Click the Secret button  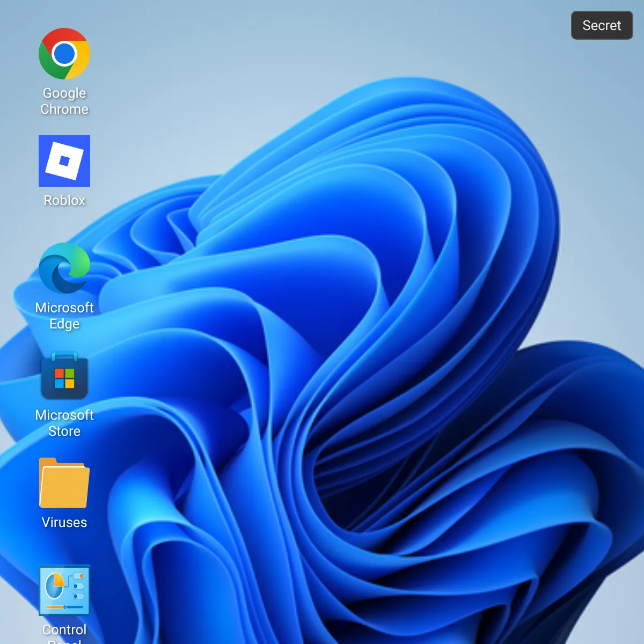(602, 25)
